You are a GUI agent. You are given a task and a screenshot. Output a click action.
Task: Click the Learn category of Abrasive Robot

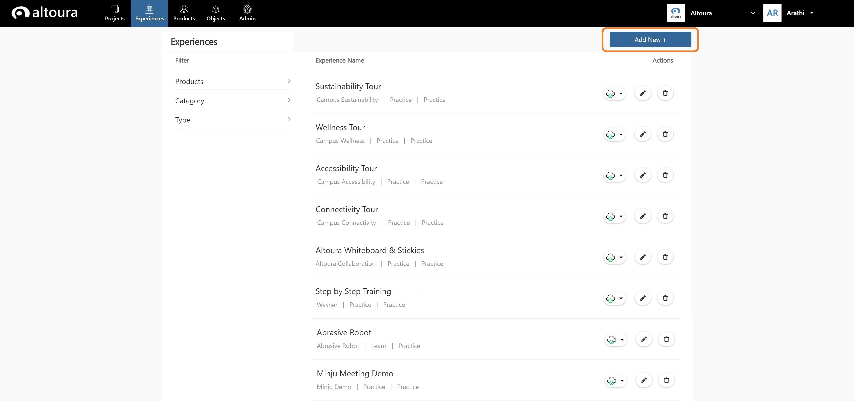378,346
